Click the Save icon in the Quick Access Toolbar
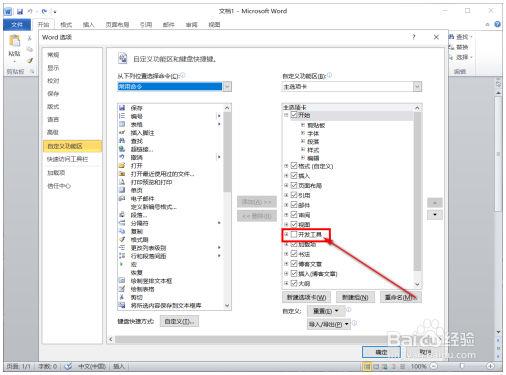This screenshot has width=506, height=375. 20,12
